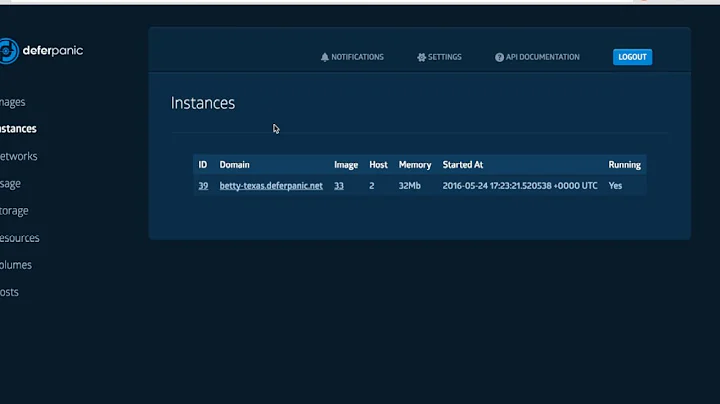
Task: Open the Hosts sidebar item
Action: 9,292
